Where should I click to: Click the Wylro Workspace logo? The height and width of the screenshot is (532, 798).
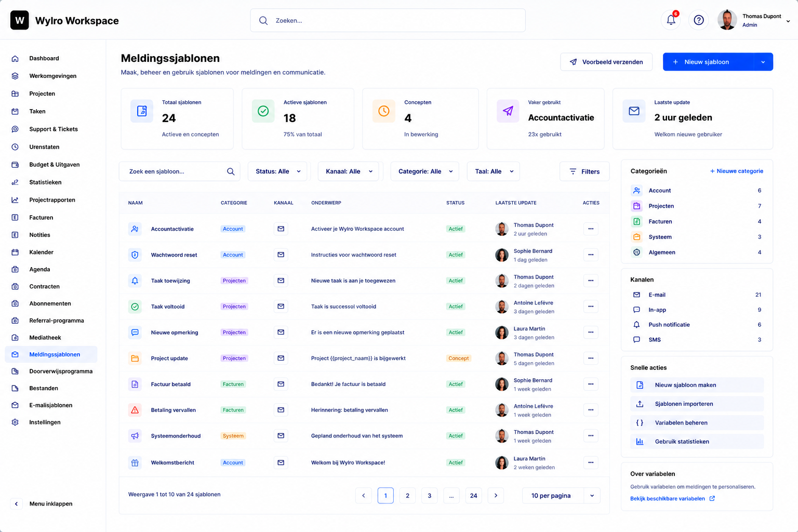click(20, 20)
